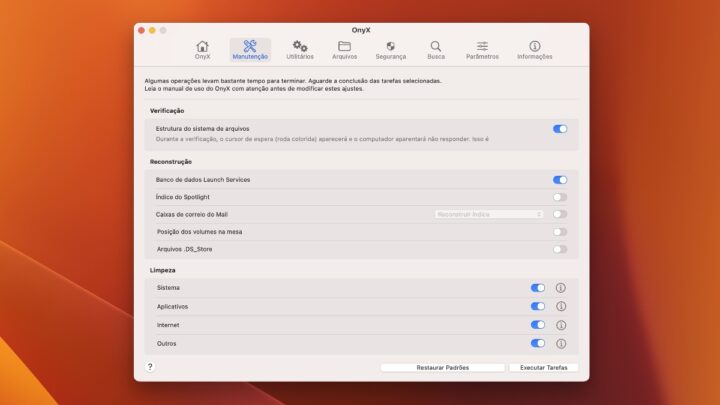
Task: Toggle Estrutura do sistema de arquivos switch
Action: [x=560, y=129]
